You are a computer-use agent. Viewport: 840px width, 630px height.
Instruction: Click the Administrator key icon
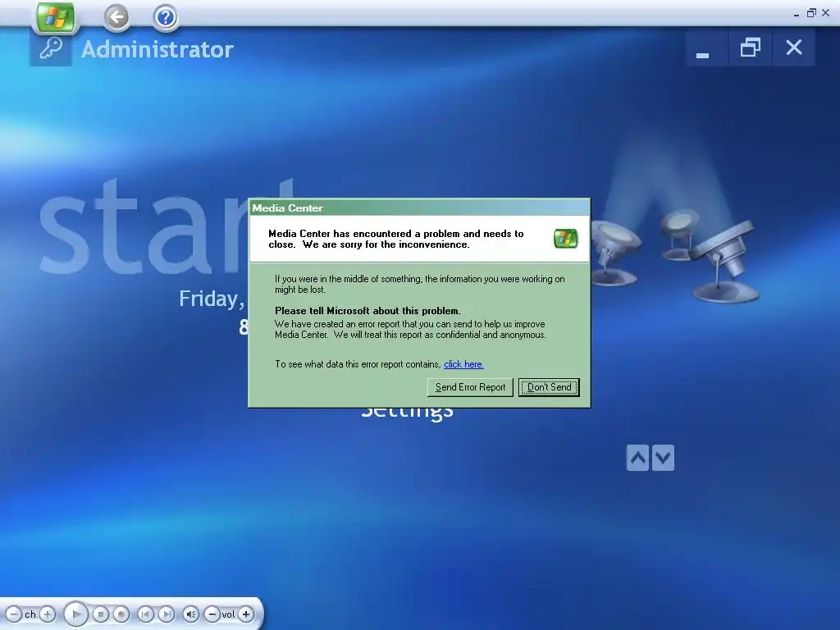tap(51, 49)
